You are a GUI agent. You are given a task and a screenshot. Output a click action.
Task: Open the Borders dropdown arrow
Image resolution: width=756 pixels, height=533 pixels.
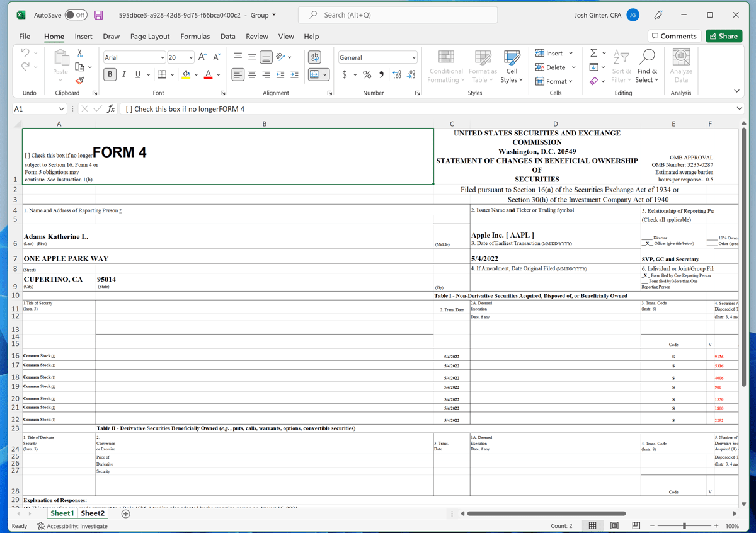pos(173,75)
